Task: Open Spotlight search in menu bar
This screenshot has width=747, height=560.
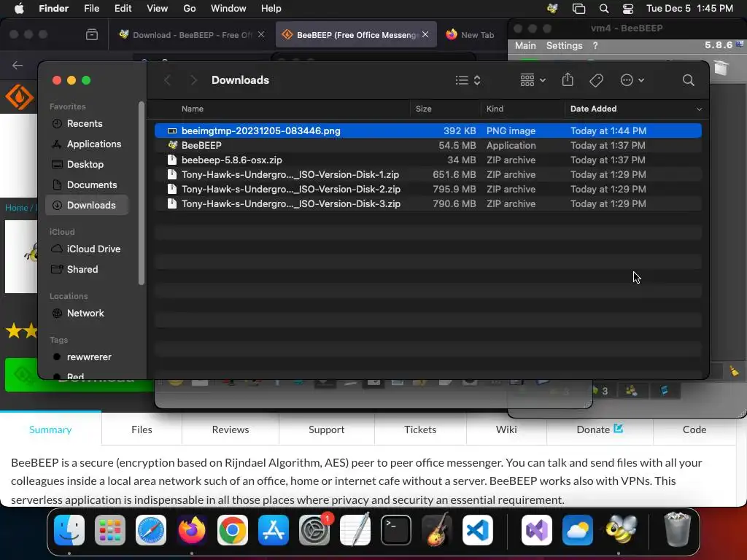Action: point(603,9)
